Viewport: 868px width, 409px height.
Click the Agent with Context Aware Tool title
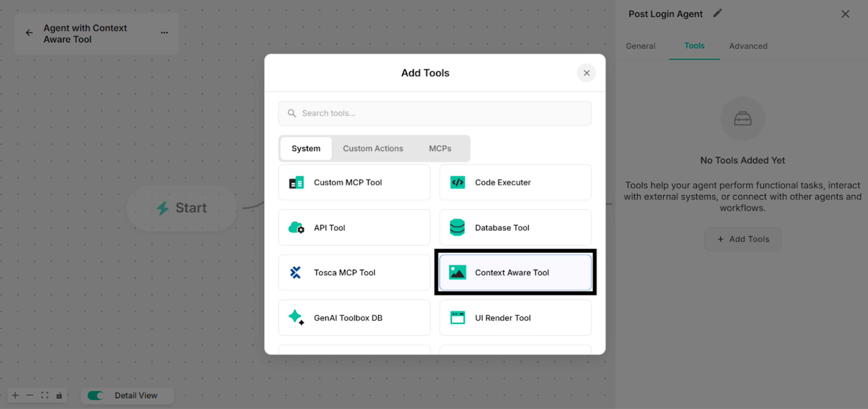click(x=85, y=34)
